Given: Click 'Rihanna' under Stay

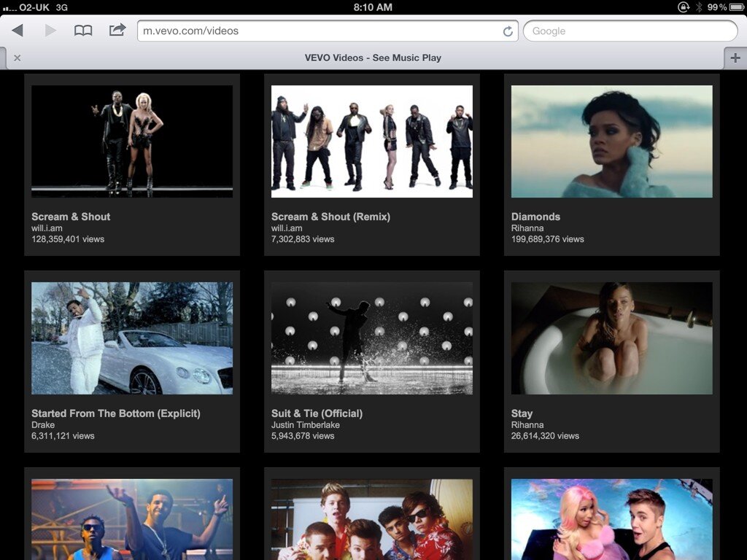Looking at the screenshot, I should [x=527, y=425].
